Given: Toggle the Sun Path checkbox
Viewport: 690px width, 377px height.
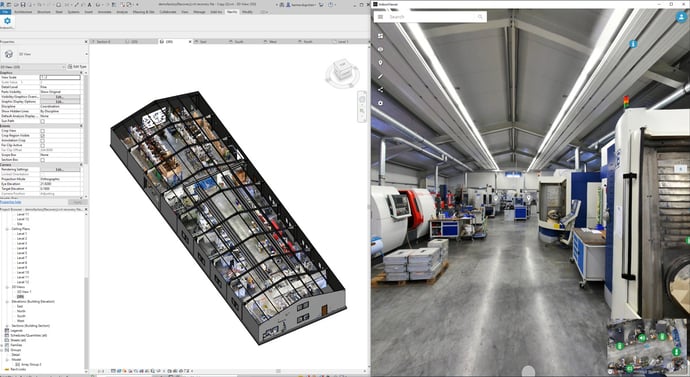Looking at the screenshot, I should pyautogui.click(x=43, y=121).
